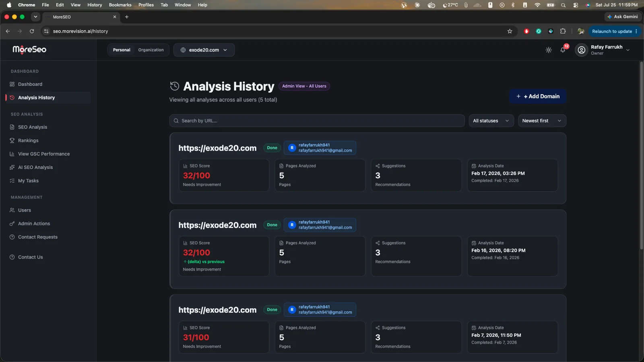Open the exode20.com domain dropdown

tap(204, 50)
